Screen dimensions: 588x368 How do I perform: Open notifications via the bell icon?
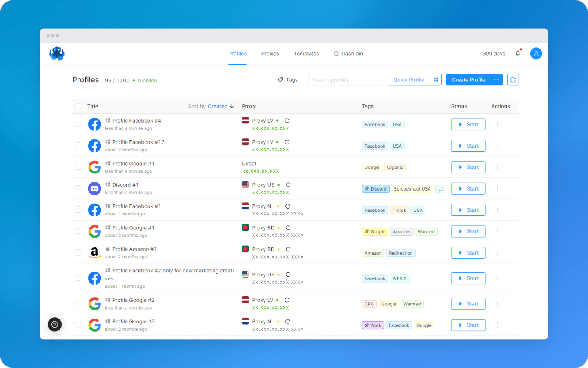coord(517,53)
